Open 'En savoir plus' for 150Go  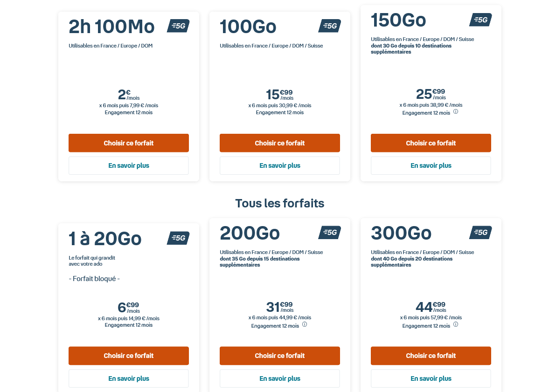pyautogui.click(x=431, y=165)
